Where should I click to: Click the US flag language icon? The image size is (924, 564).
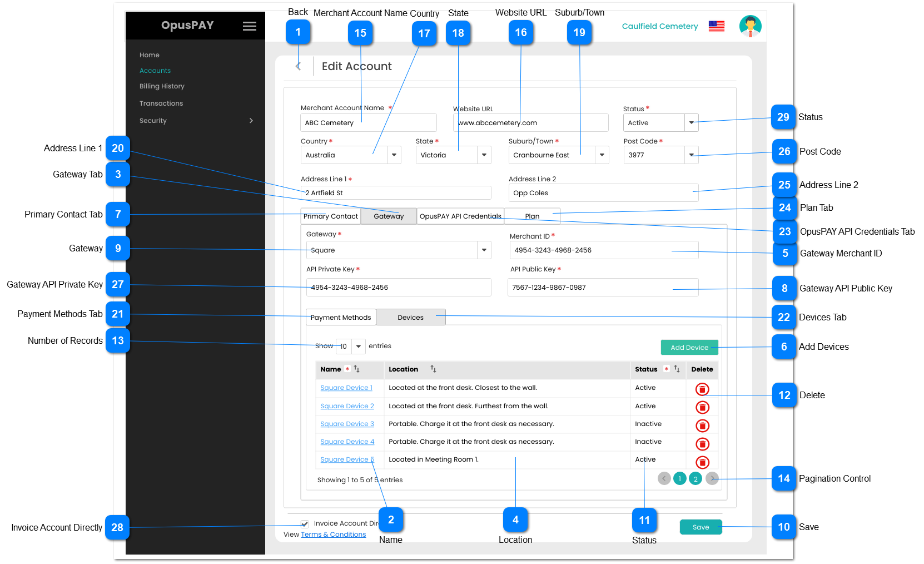(x=716, y=26)
